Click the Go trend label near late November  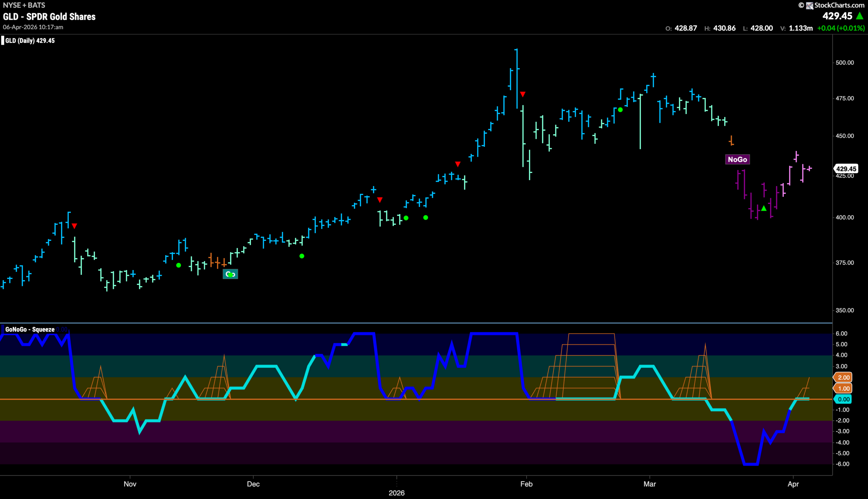click(x=230, y=274)
